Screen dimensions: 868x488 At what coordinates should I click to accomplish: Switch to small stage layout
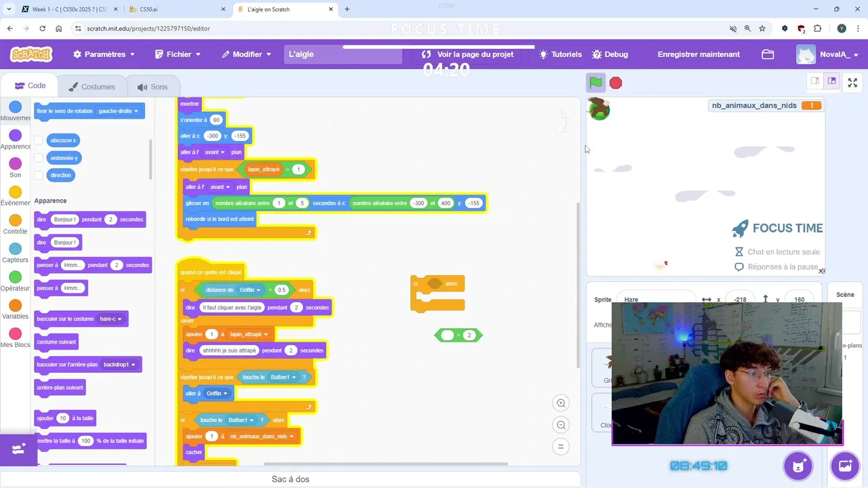(815, 81)
